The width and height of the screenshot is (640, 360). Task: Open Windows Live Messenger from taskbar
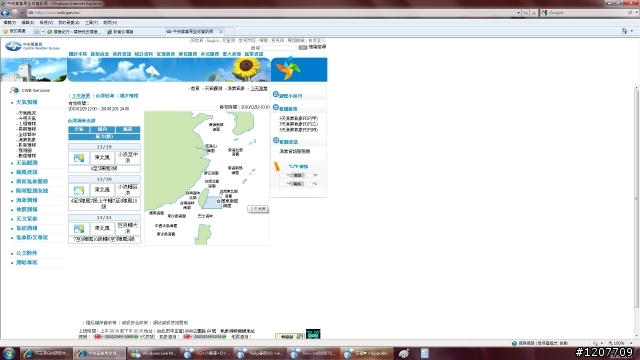pyautogui.click(x=153, y=353)
